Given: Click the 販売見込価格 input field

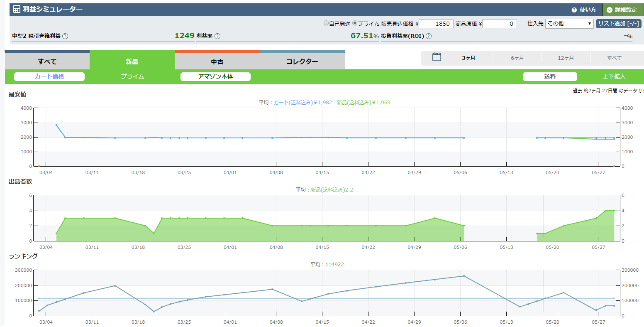Looking at the screenshot, I should 436,24.
